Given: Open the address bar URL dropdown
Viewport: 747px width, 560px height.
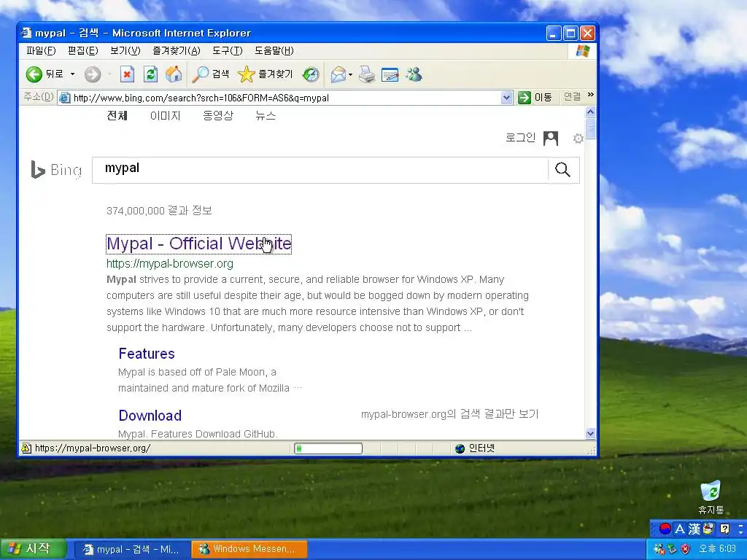Looking at the screenshot, I should click(x=507, y=98).
